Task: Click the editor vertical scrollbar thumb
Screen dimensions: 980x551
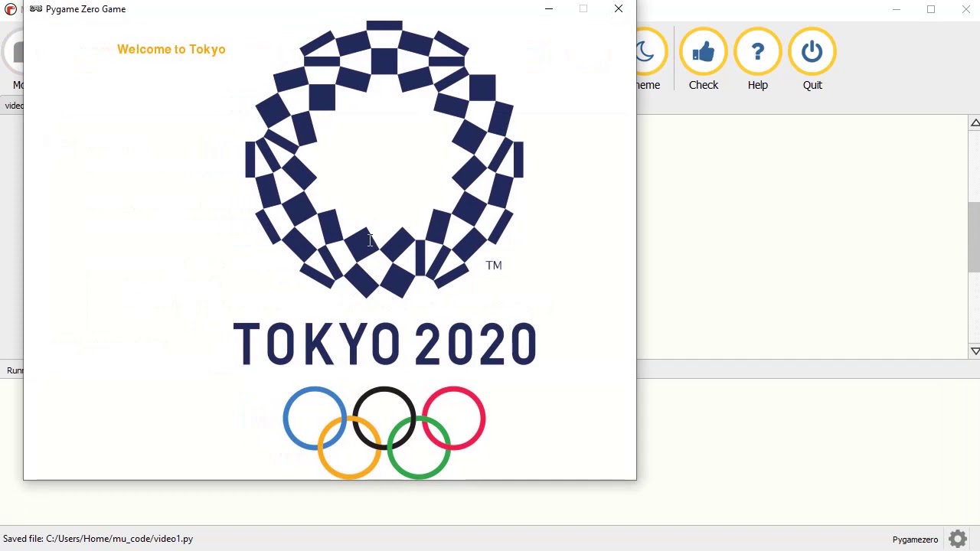Action: tap(974, 236)
